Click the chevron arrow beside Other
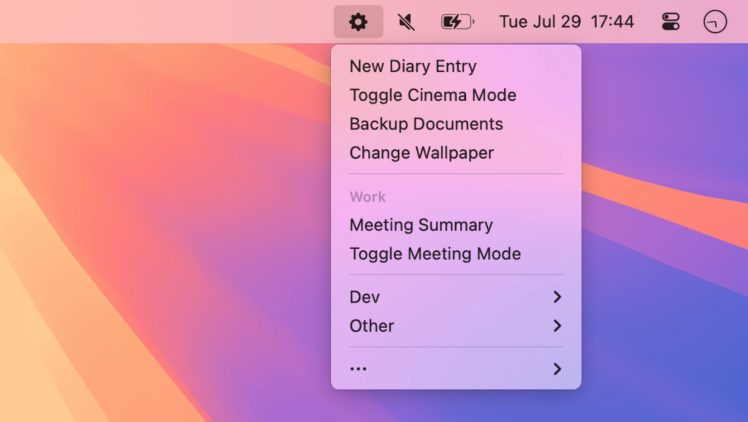Image resolution: width=748 pixels, height=422 pixels. (x=557, y=326)
